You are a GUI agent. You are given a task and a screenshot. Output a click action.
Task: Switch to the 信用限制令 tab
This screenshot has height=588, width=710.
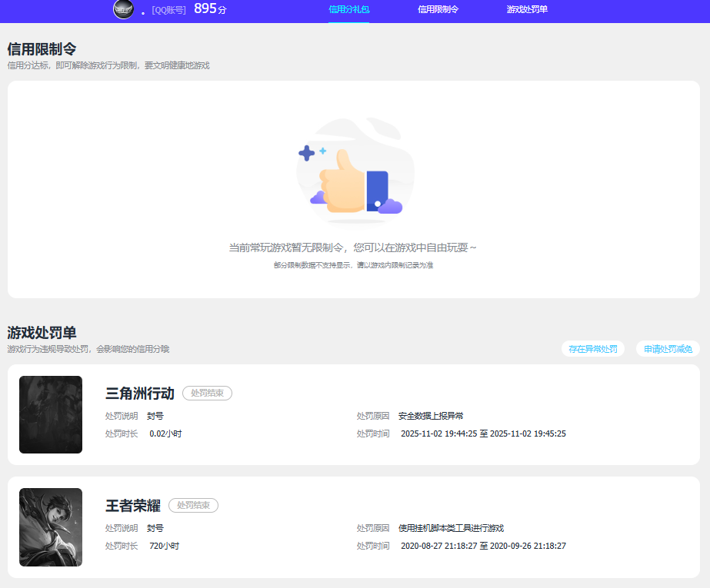[438, 9]
